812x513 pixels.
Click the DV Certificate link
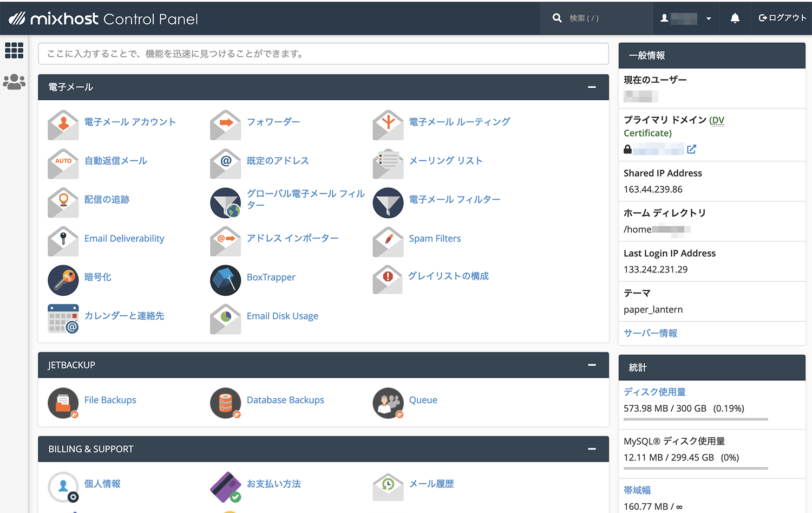coord(674,126)
